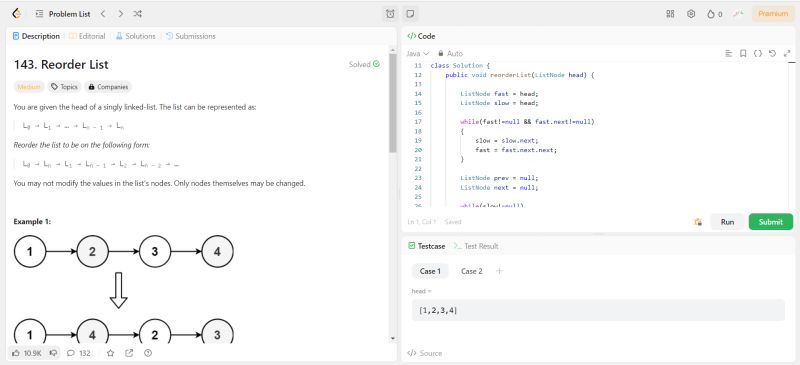800x365 pixels.
Task: Switch to the Description tab
Action: click(36, 36)
